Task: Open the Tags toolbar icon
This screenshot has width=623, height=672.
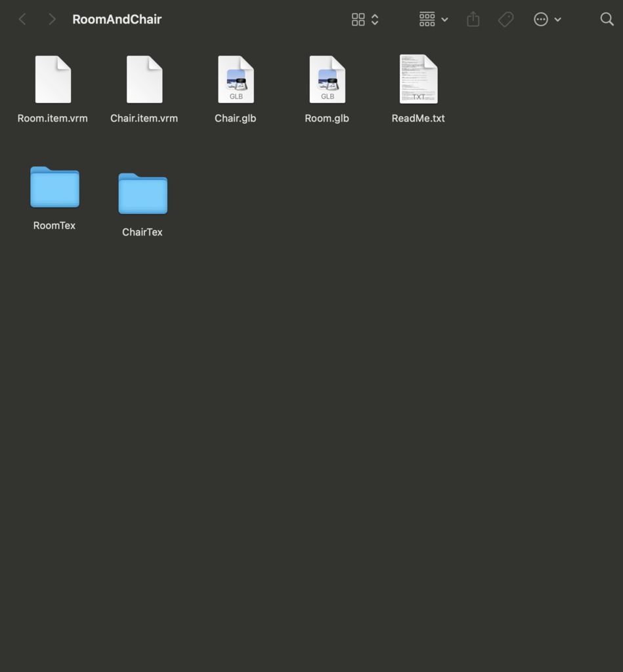Action: tap(506, 19)
